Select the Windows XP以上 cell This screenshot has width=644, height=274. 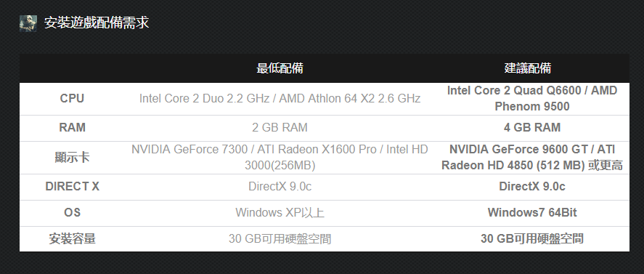coord(280,213)
